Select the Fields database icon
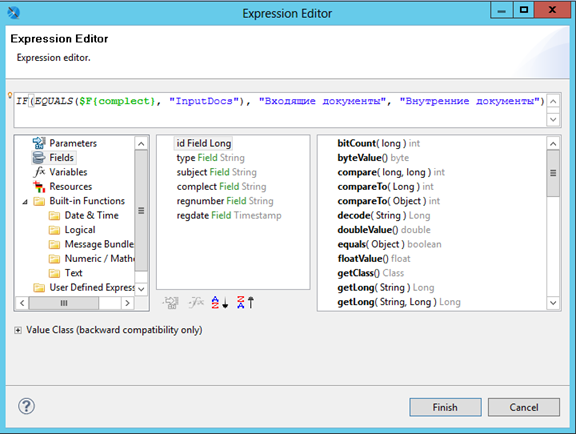This screenshot has width=576, height=434. (39, 158)
